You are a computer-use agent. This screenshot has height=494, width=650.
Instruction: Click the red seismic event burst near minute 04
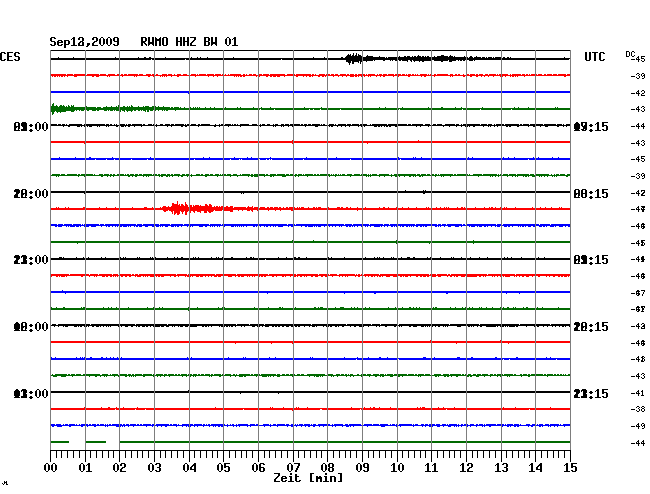click(x=179, y=208)
